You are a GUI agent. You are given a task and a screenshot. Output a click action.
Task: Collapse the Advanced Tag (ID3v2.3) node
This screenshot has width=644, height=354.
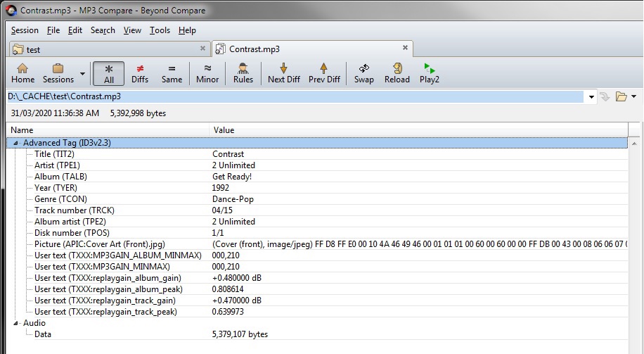tap(15, 143)
